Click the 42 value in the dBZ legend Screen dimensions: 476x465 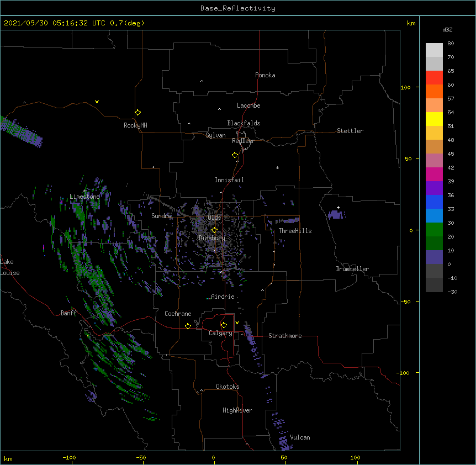(x=451, y=167)
